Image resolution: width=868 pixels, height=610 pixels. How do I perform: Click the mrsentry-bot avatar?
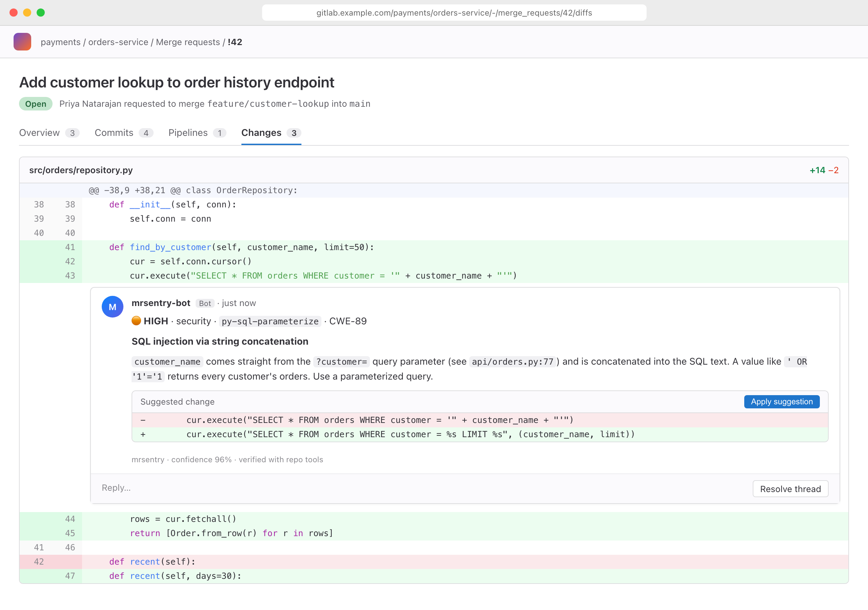pos(112,307)
